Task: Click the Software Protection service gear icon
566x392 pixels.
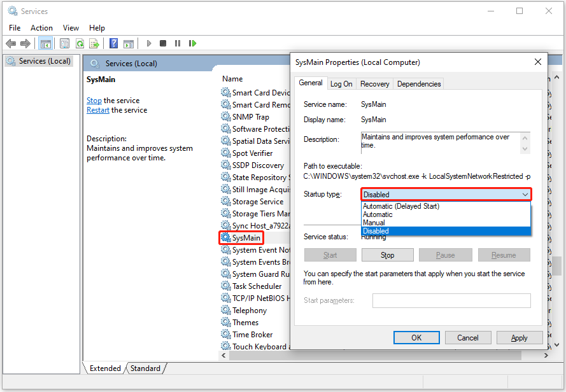Action: [x=226, y=129]
